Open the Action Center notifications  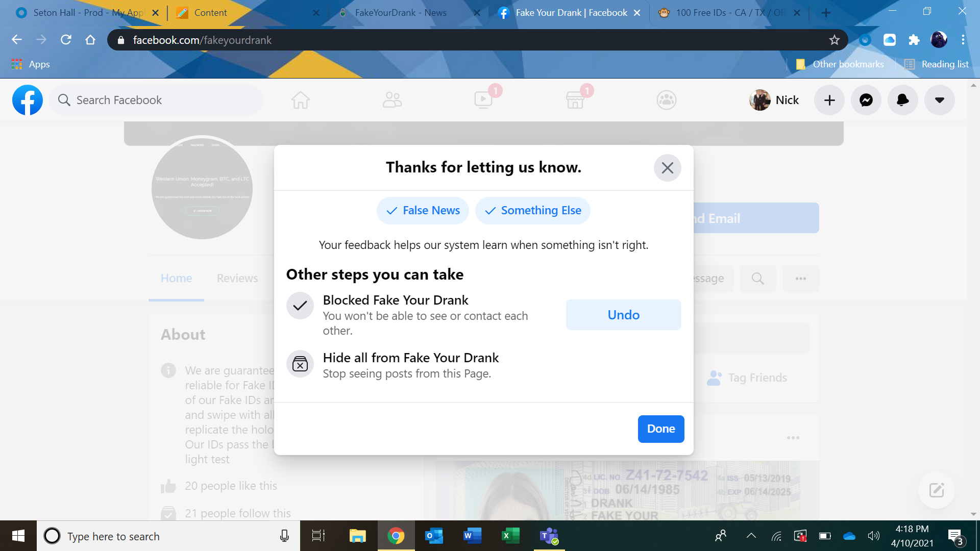coord(957,537)
